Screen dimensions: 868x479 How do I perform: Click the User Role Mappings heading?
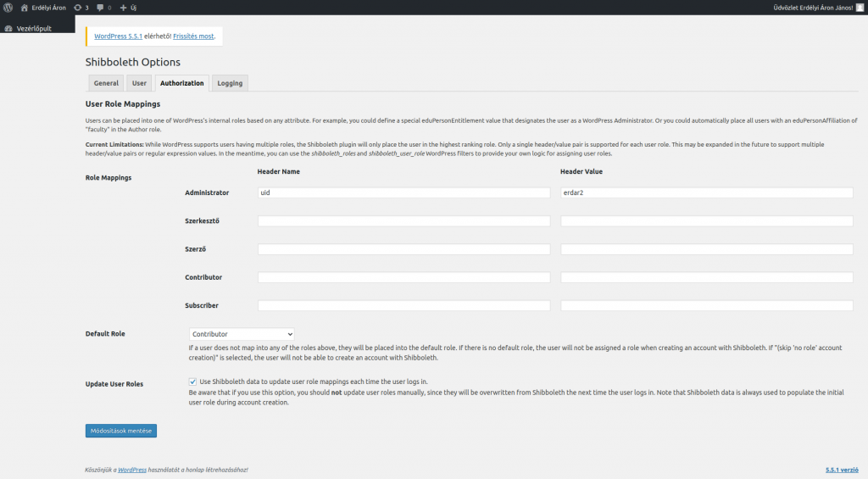123,103
